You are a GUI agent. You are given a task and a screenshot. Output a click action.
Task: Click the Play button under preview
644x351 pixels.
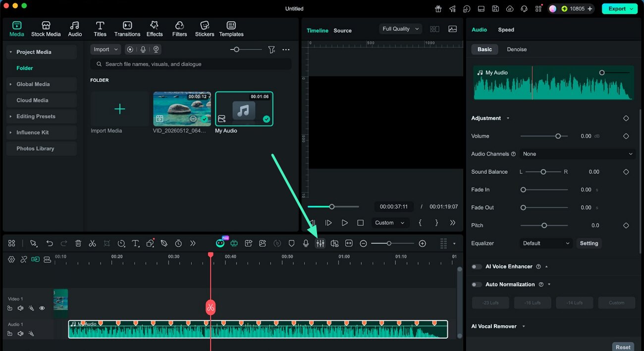point(345,223)
